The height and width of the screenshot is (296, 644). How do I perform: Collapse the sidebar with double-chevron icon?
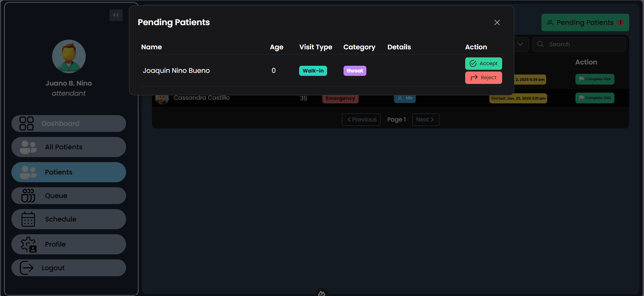(116, 15)
